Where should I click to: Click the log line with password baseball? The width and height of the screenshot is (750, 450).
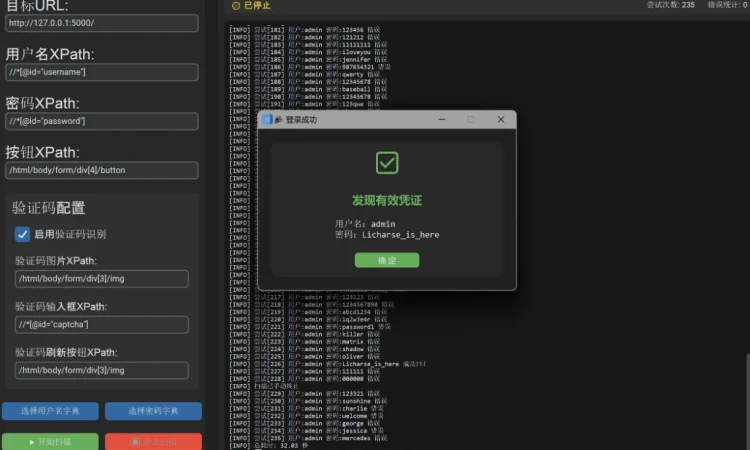pos(308,89)
